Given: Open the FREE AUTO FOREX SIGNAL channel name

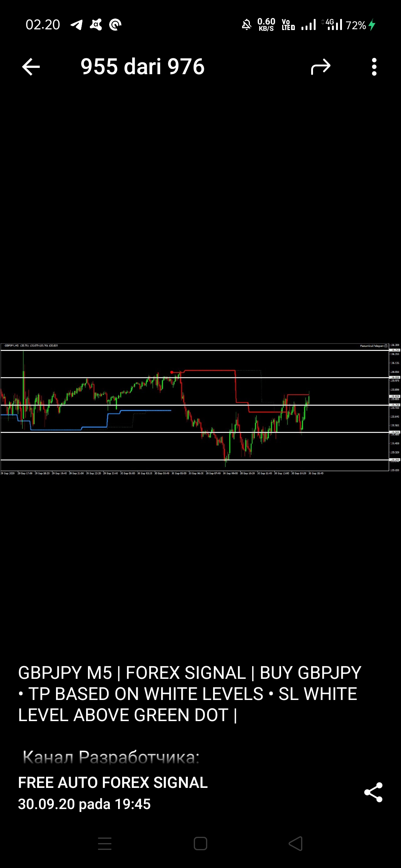Looking at the screenshot, I should (x=113, y=783).
